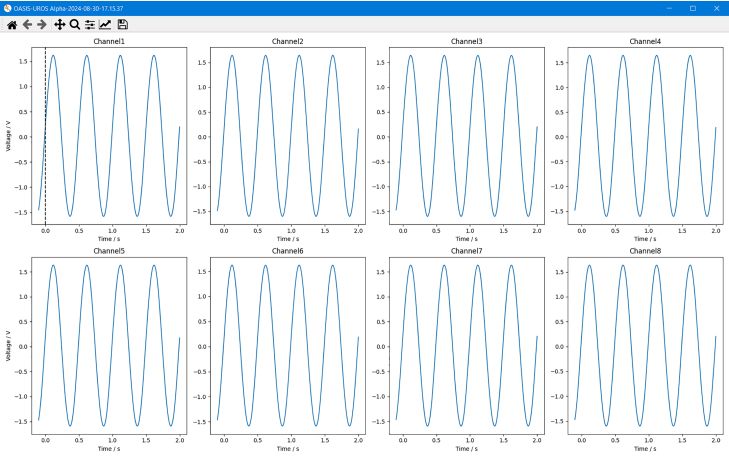Click the Channel5 plot area

[109, 346]
